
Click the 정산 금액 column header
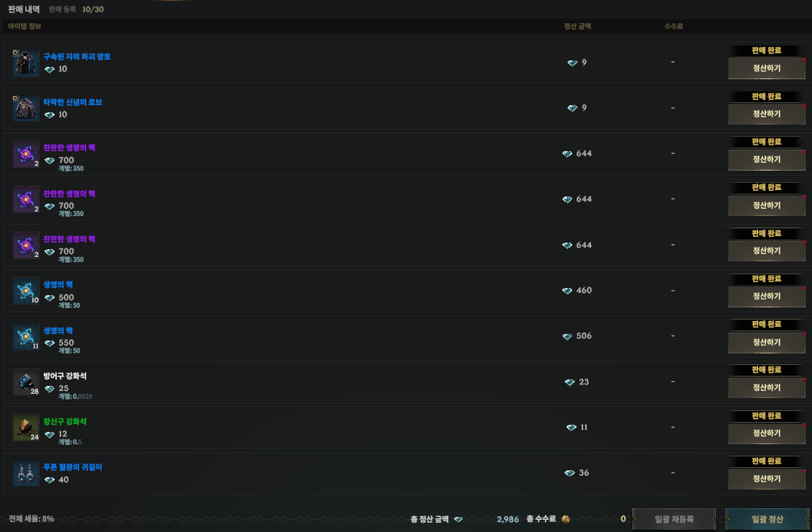pos(577,26)
